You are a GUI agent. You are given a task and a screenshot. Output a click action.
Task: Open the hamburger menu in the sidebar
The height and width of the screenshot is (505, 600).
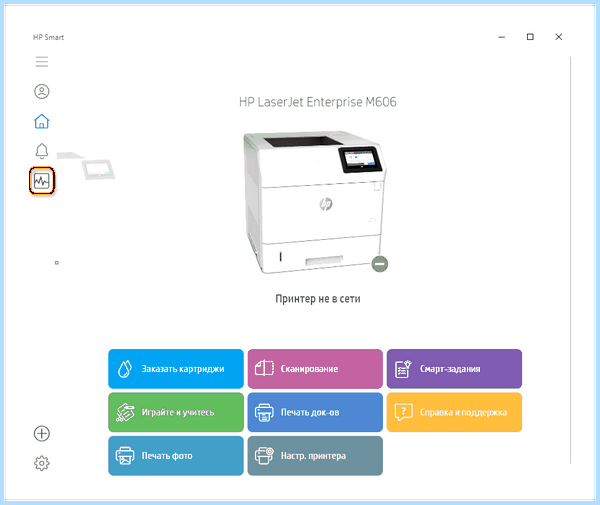point(42,62)
